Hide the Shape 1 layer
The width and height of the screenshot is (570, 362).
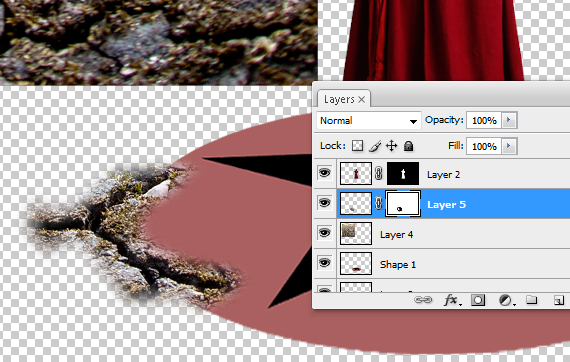(325, 262)
